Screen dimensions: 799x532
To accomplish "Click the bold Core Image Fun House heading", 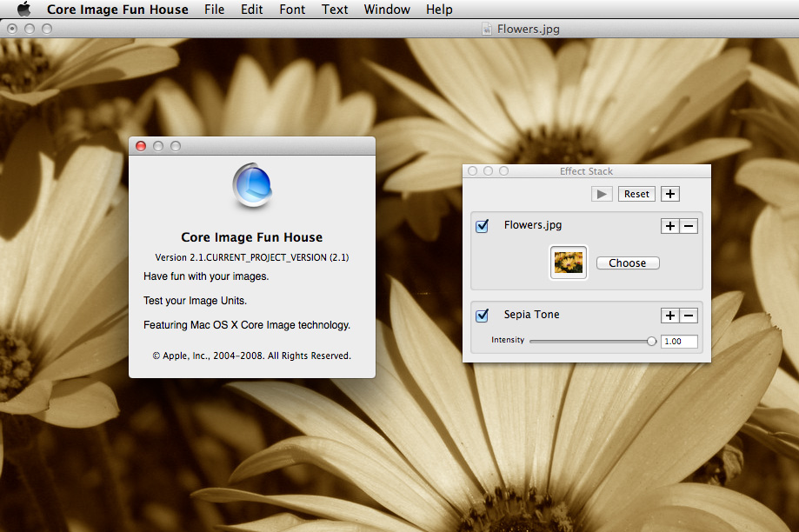I will (252, 237).
